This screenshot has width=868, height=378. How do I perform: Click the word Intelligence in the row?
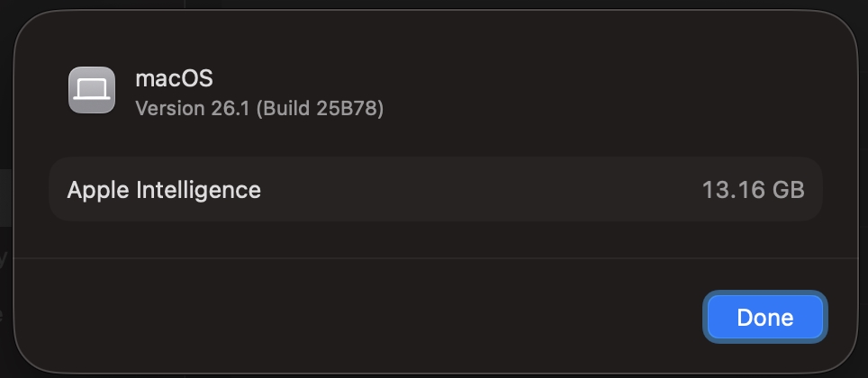(198, 190)
